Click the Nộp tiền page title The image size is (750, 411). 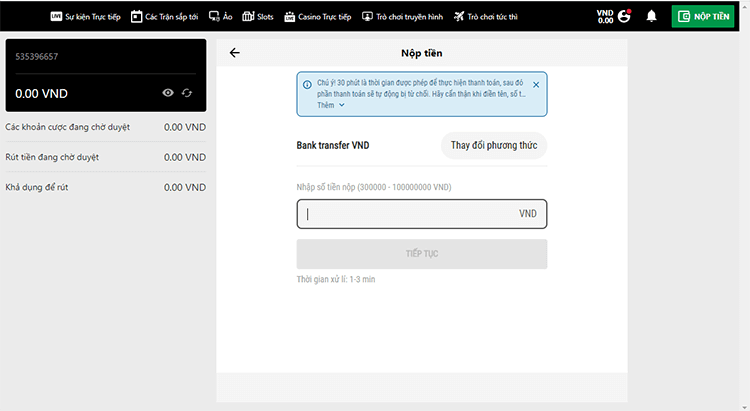click(x=421, y=53)
